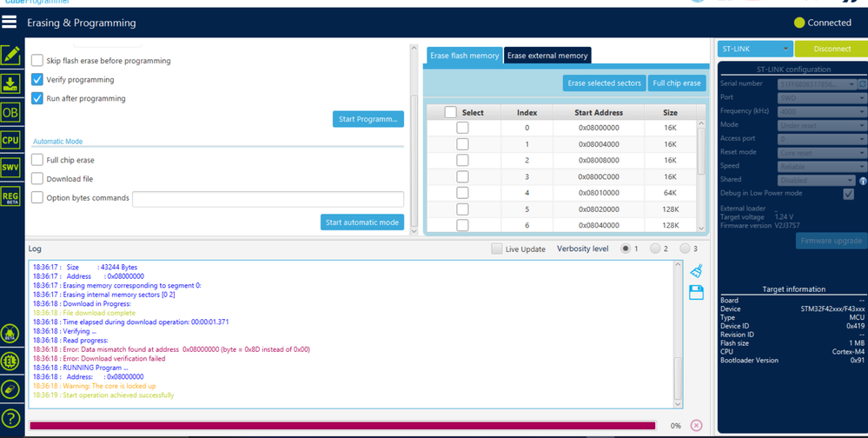Open the Frequency (kHz) dropdown
868x438 pixels.
(x=822, y=112)
